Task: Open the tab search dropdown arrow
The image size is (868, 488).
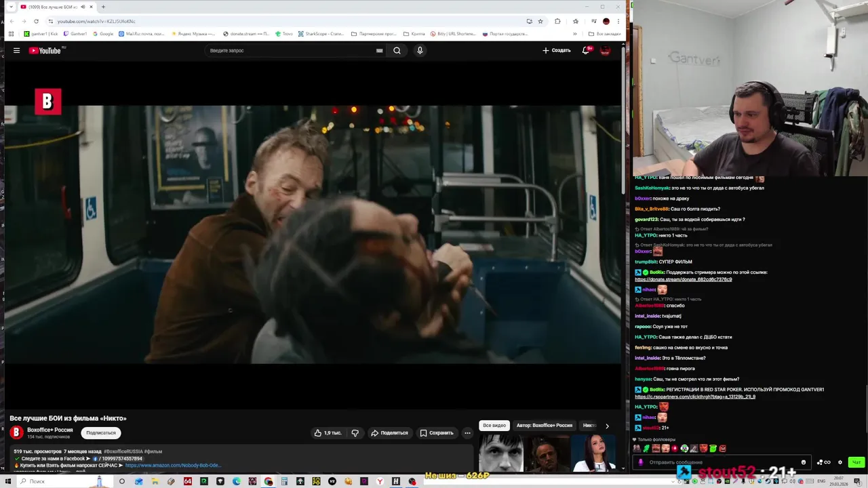Action: (x=10, y=7)
